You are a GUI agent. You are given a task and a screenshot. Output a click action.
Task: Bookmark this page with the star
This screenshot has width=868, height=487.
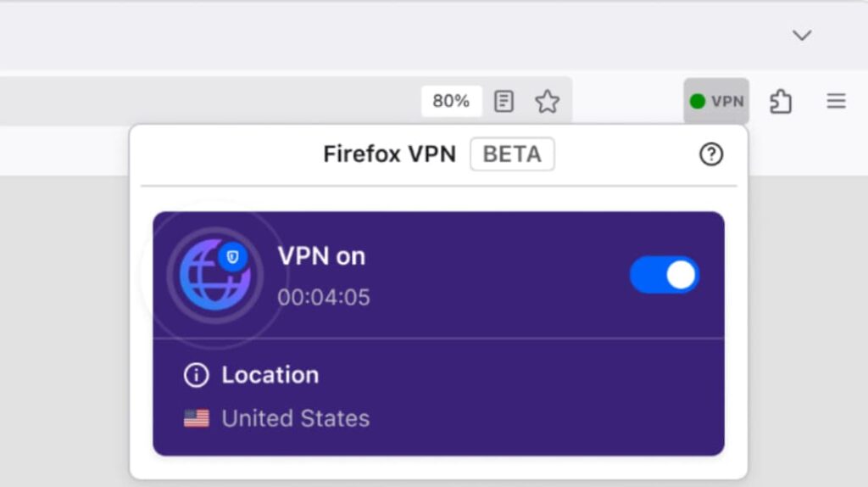548,102
